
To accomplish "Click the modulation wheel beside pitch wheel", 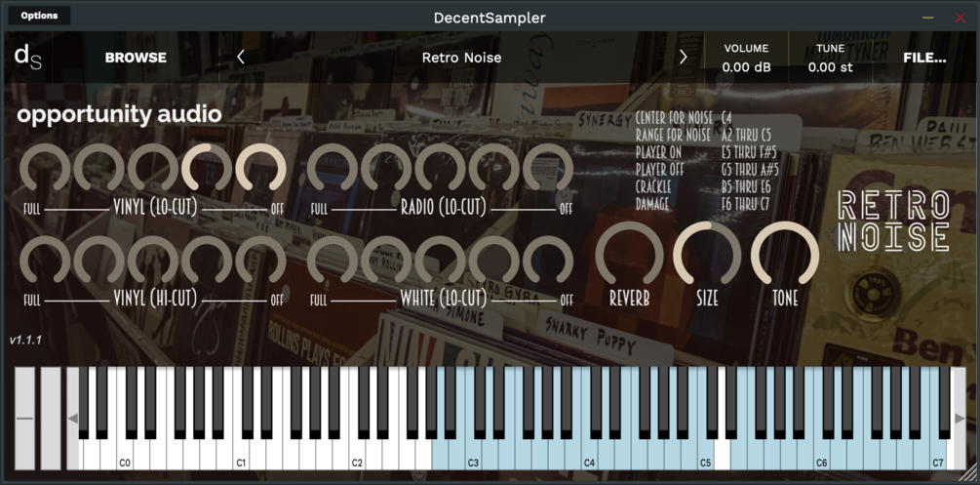I will click(52, 418).
